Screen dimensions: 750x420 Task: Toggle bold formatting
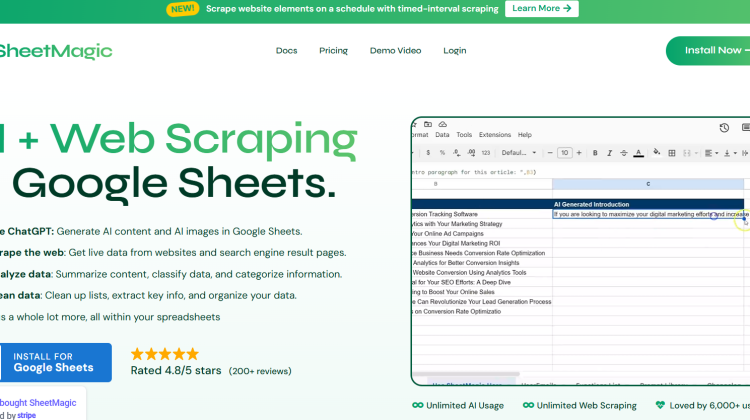click(595, 153)
